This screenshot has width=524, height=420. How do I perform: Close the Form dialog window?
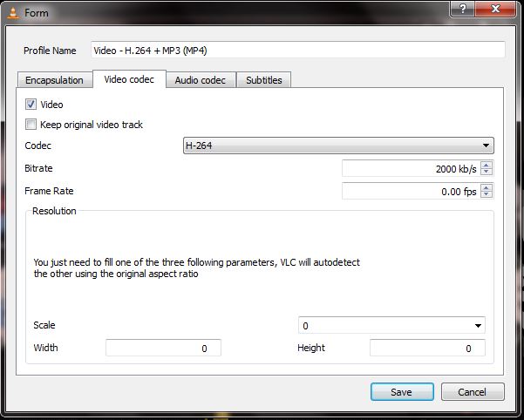495,9
